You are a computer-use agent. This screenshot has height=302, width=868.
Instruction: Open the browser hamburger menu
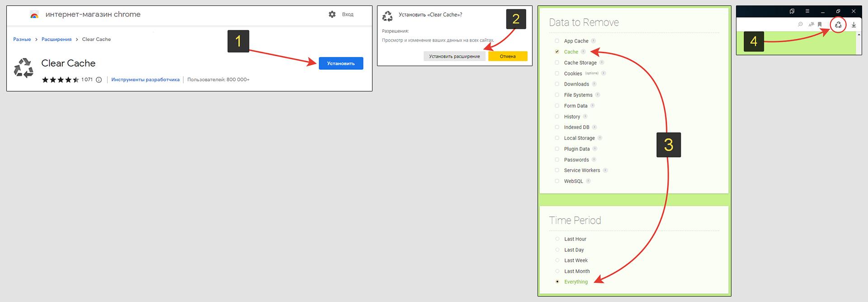807,11
